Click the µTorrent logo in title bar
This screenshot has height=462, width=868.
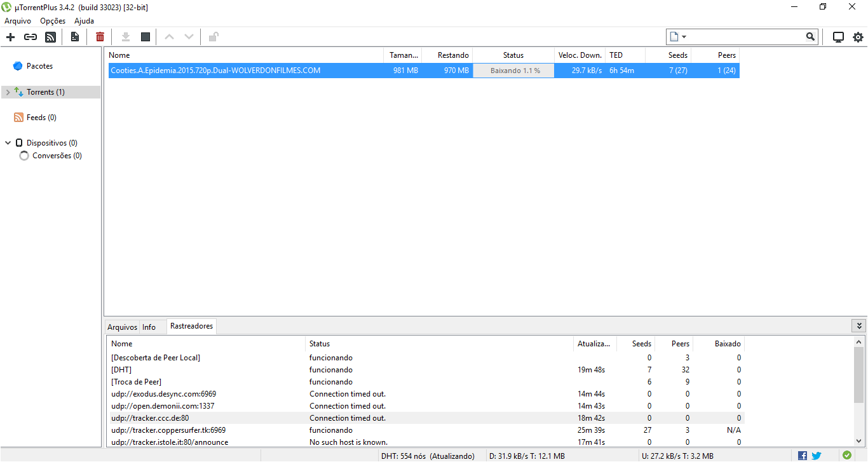7,7
